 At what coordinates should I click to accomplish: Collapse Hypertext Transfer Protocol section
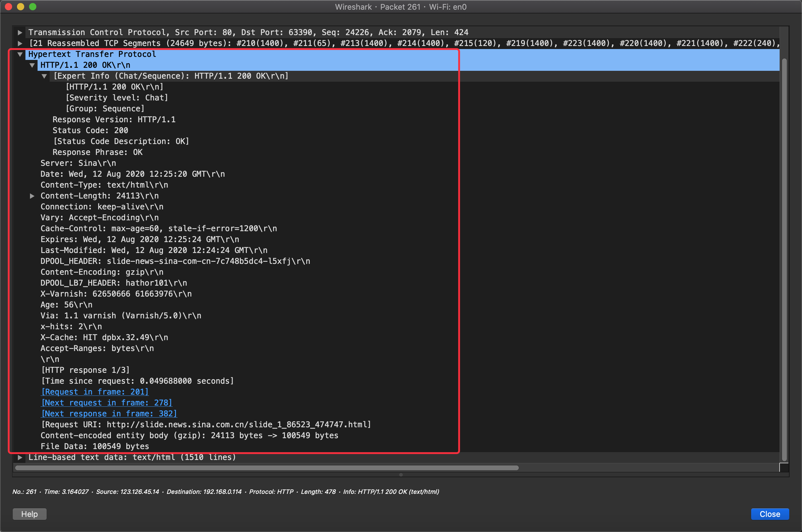[20, 54]
